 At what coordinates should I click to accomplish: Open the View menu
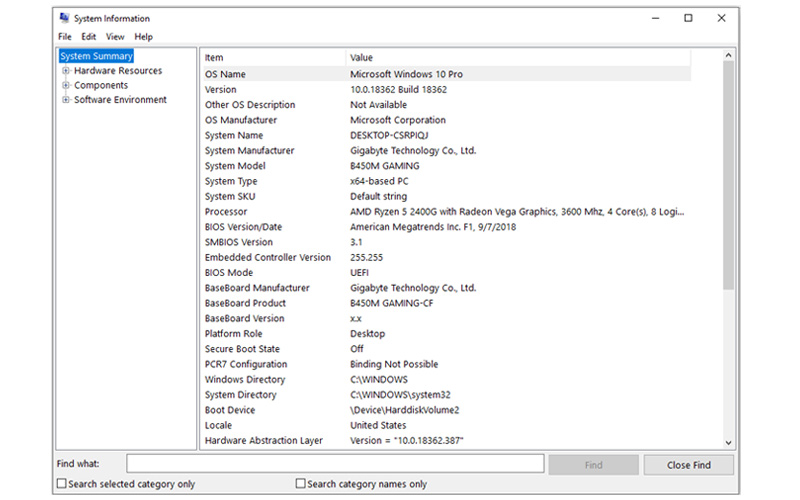pyautogui.click(x=115, y=37)
